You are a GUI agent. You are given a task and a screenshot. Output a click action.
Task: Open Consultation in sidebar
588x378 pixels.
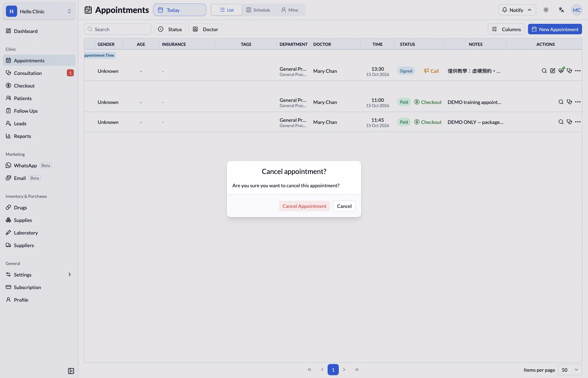pyautogui.click(x=39, y=73)
